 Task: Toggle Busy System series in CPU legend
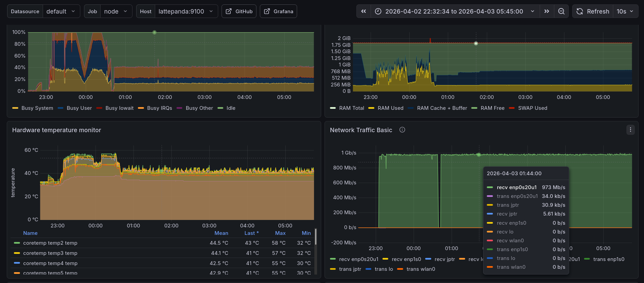tap(37, 108)
